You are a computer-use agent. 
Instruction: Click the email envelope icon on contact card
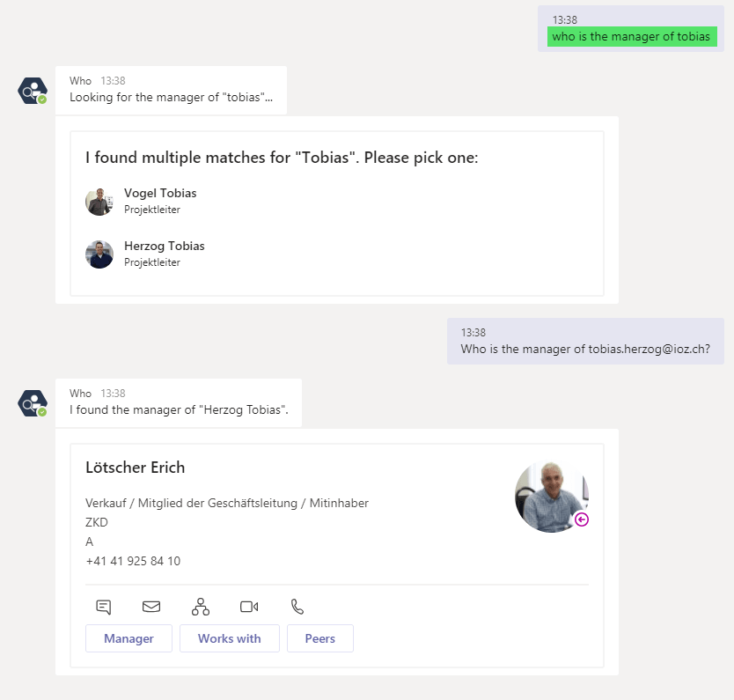[151, 607]
